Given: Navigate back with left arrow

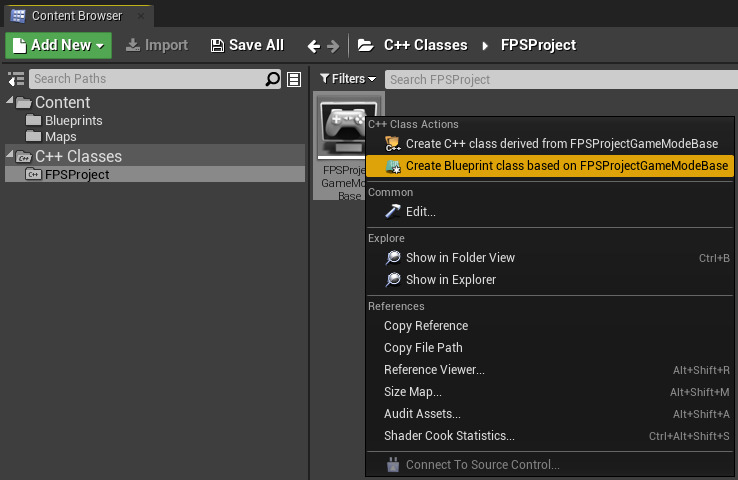Looking at the screenshot, I should pos(314,46).
